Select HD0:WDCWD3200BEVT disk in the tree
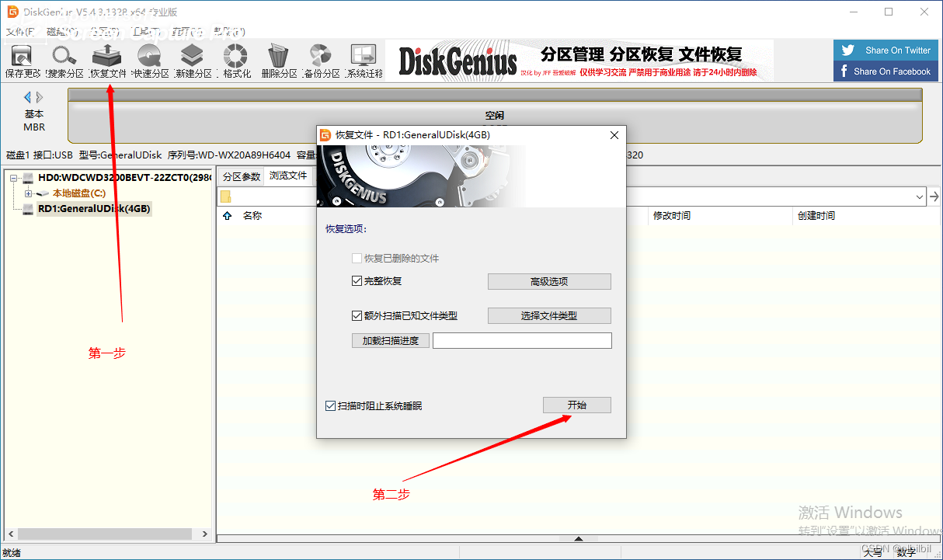 (x=124, y=178)
